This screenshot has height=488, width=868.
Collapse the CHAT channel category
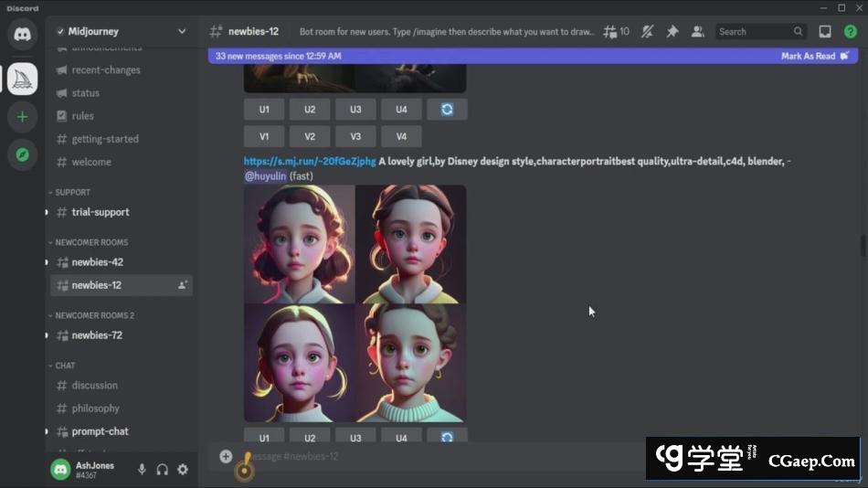click(65, 366)
